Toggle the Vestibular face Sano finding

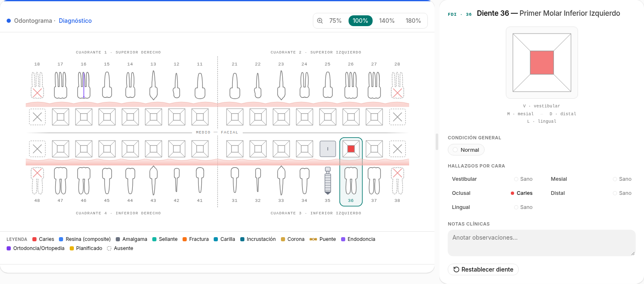coord(523,179)
